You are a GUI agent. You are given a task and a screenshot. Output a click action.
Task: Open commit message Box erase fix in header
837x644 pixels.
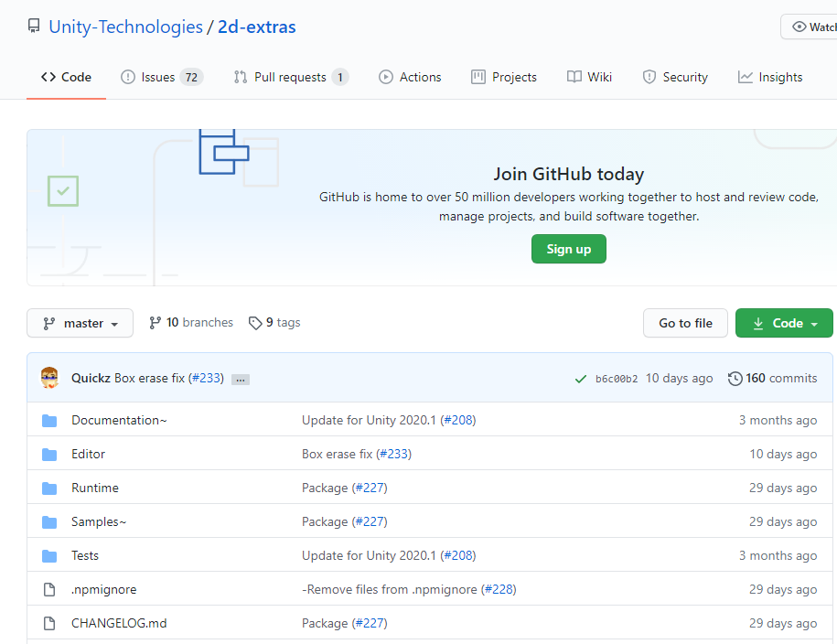pos(149,378)
